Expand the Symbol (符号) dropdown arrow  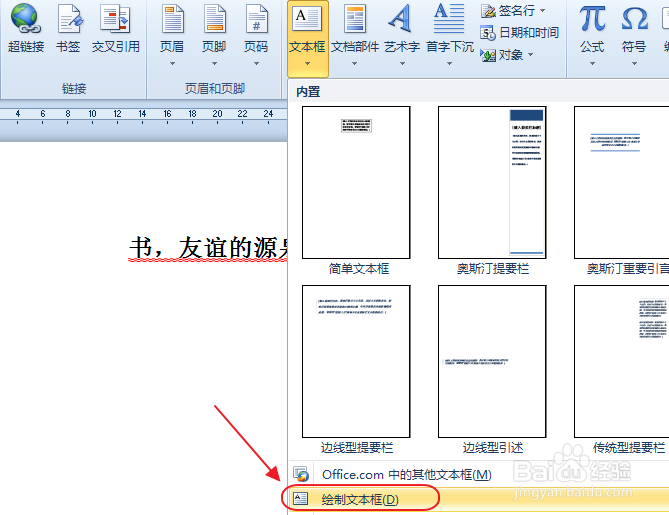[634, 64]
